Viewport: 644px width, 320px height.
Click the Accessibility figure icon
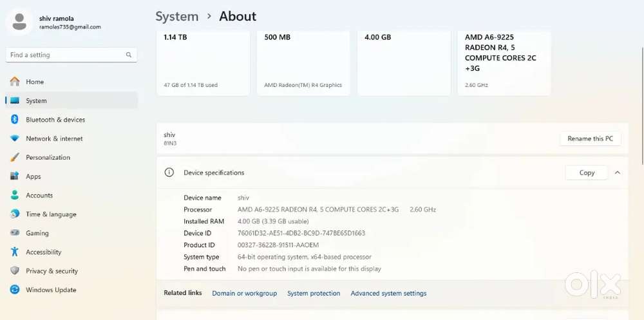coord(15,252)
